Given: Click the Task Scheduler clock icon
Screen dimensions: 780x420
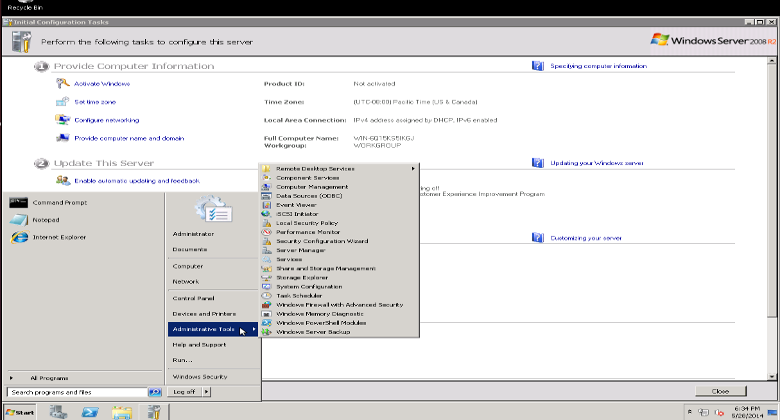Looking at the screenshot, I should click(267, 296).
